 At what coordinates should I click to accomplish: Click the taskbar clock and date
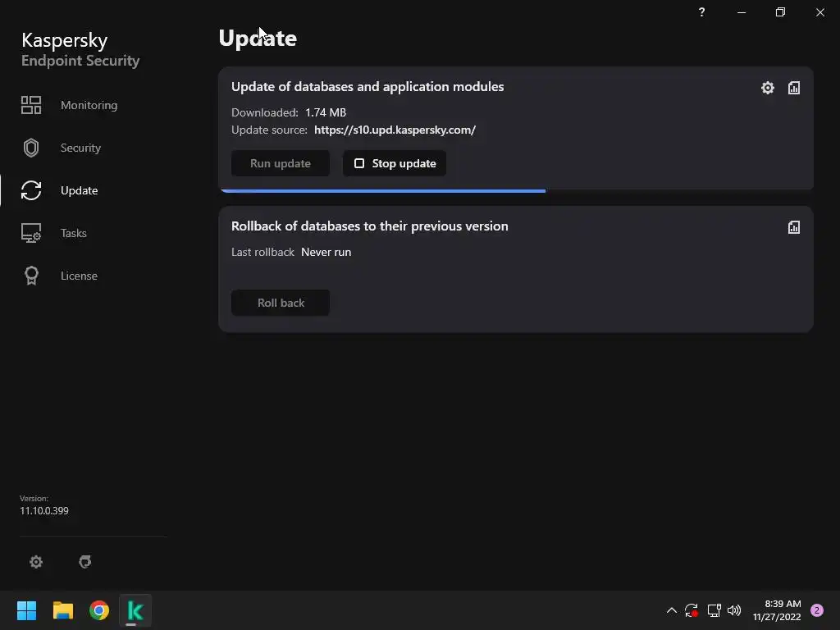pyautogui.click(x=777, y=610)
